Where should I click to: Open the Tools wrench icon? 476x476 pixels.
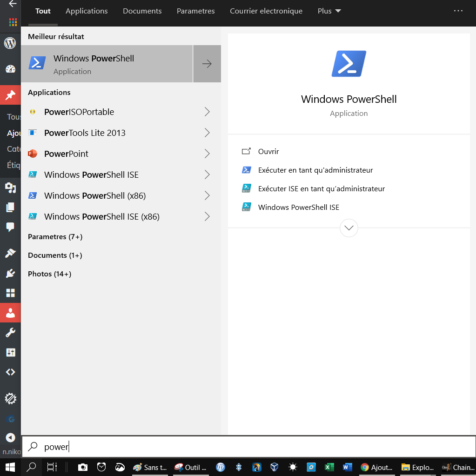pyautogui.click(x=10, y=333)
